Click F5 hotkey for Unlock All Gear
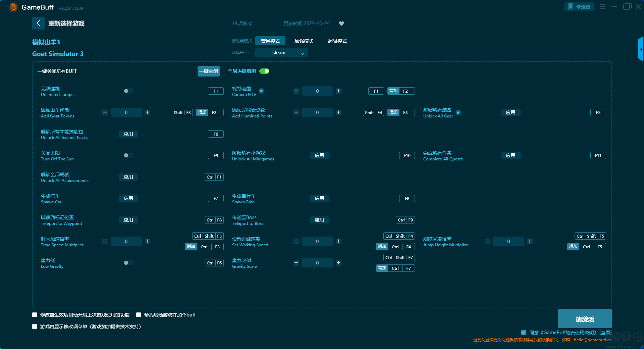 pyautogui.click(x=598, y=112)
